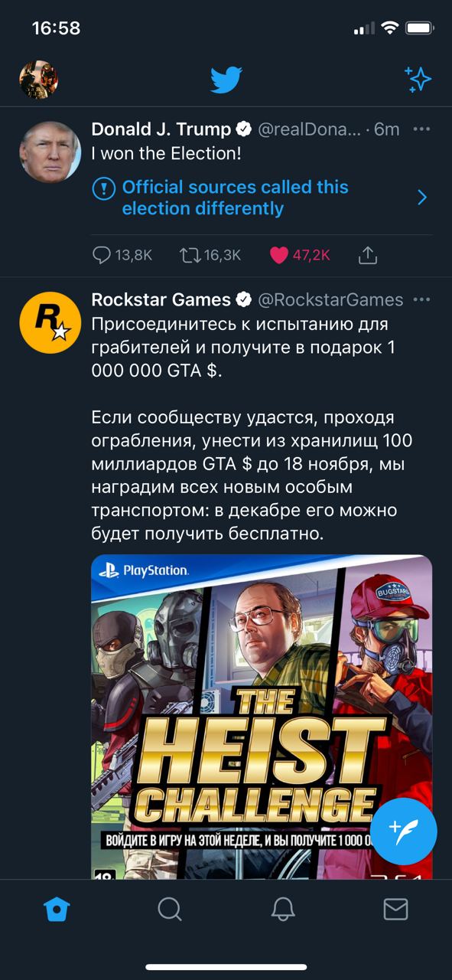
Task: Reply to Trump's tweet via comment icon
Action: [x=102, y=255]
